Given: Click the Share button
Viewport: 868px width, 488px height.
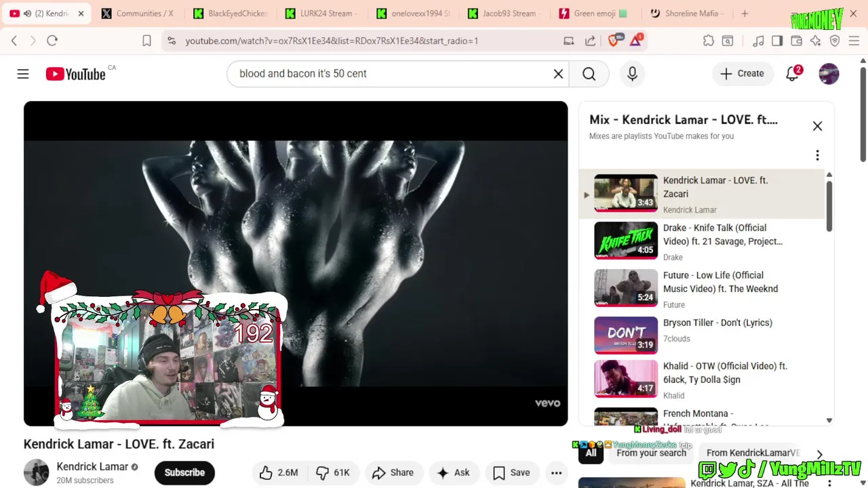Looking at the screenshot, I should [x=393, y=472].
